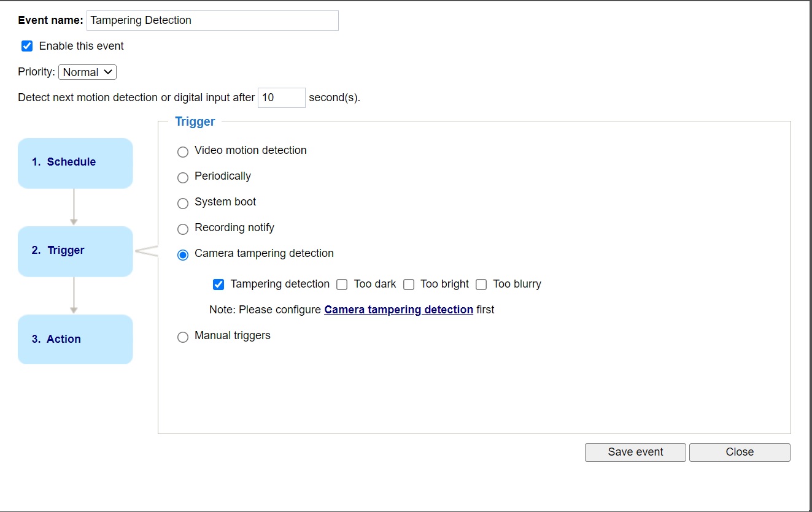
Task: Enable the Too dark condition
Action: coord(342,284)
